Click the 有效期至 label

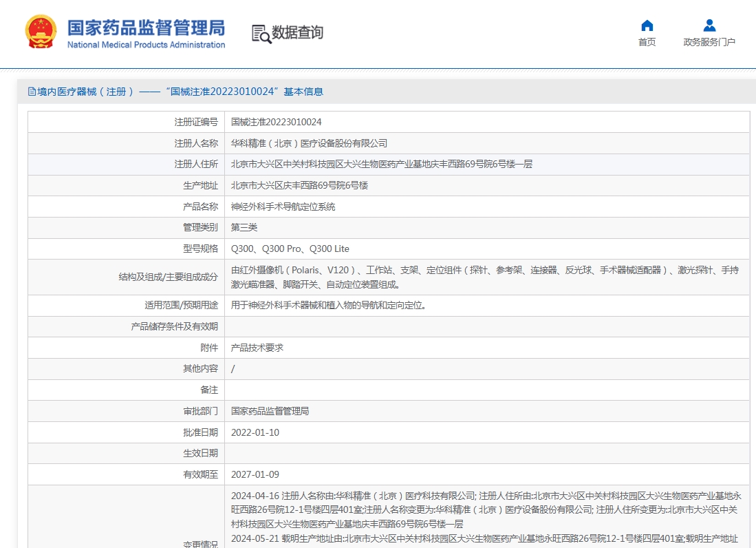click(201, 474)
